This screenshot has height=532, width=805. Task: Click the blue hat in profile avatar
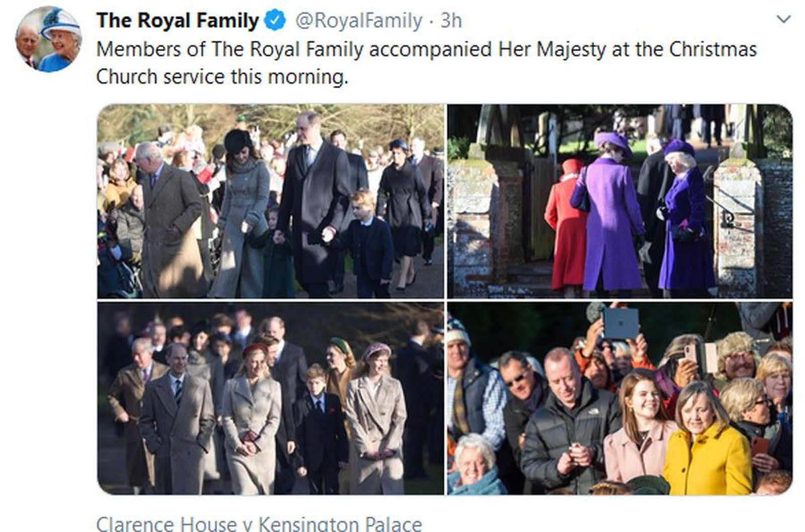point(60,22)
